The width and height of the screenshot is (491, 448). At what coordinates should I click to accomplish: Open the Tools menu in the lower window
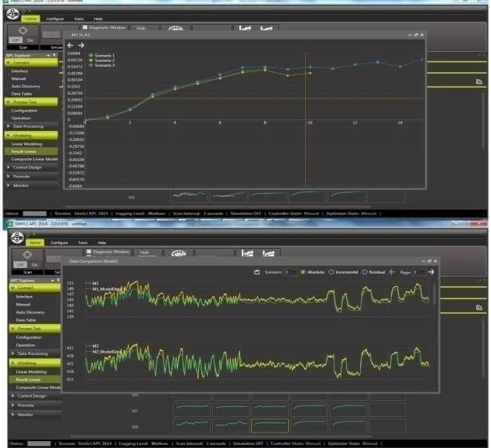pyautogui.click(x=81, y=243)
